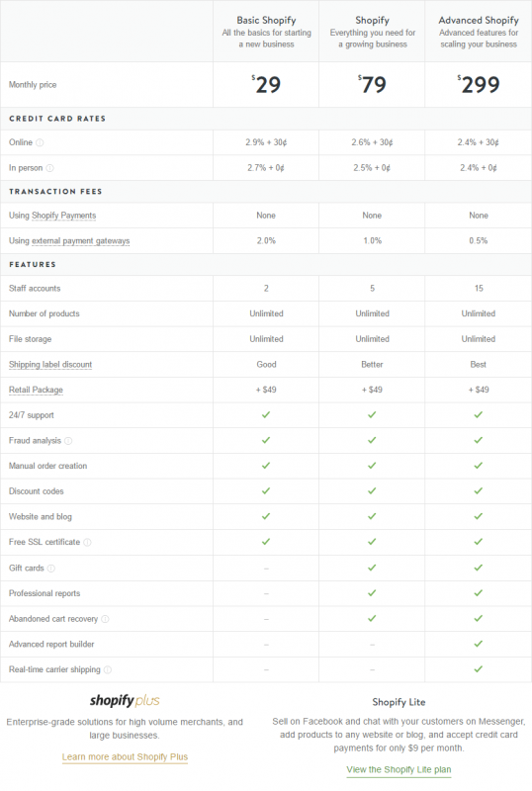Open the Shopify Payments link
Screen dimensions: 532x791
coord(63,216)
